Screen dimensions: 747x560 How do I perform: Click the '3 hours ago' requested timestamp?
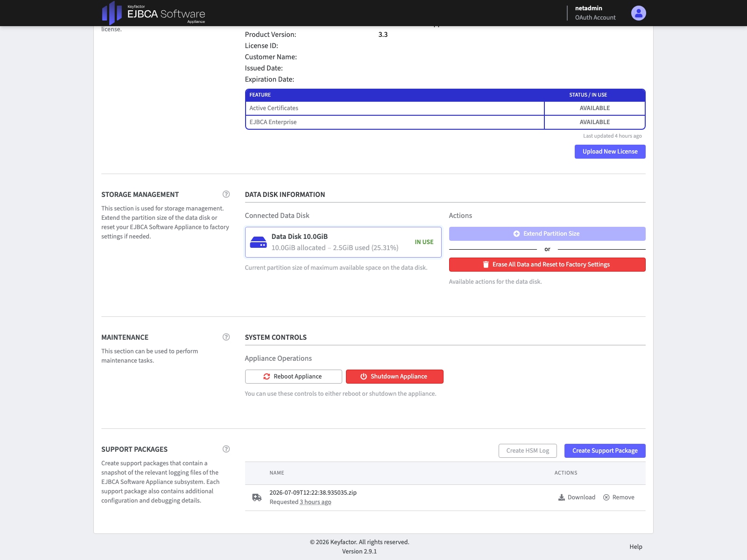coord(316,502)
